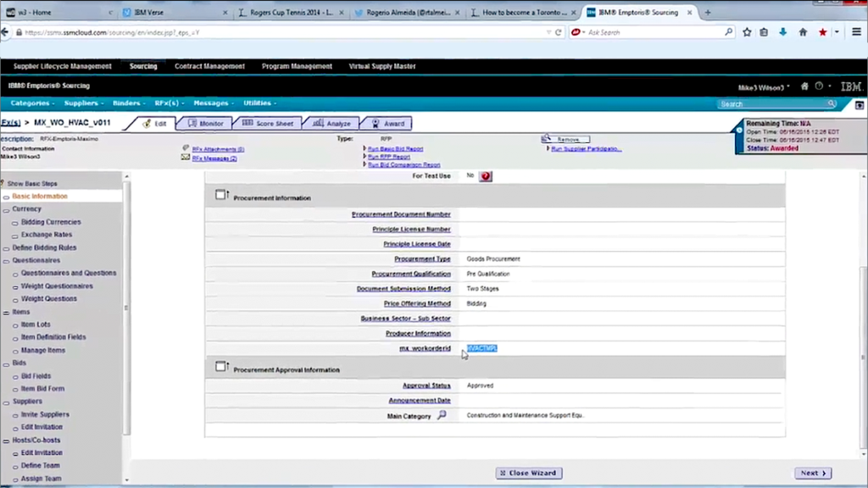This screenshot has height=488, width=868.
Task: Click the Score Sheet grid icon
Action: tap(247, 124)
